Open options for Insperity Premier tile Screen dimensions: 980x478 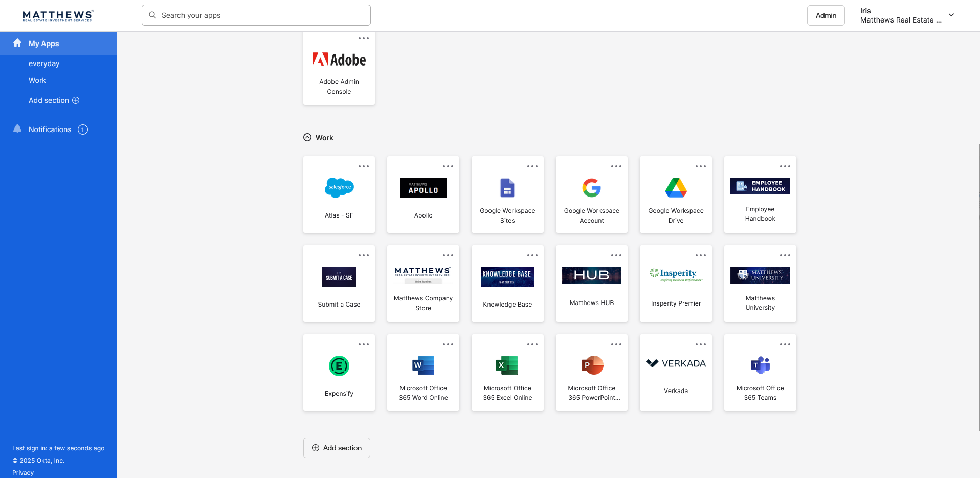point(701,255)
